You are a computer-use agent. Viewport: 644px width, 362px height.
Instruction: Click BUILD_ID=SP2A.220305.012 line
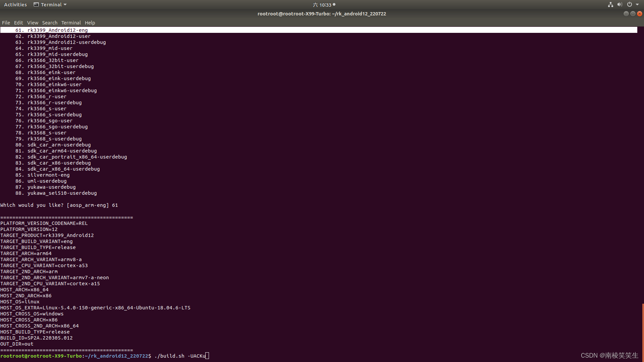(37, 338)
